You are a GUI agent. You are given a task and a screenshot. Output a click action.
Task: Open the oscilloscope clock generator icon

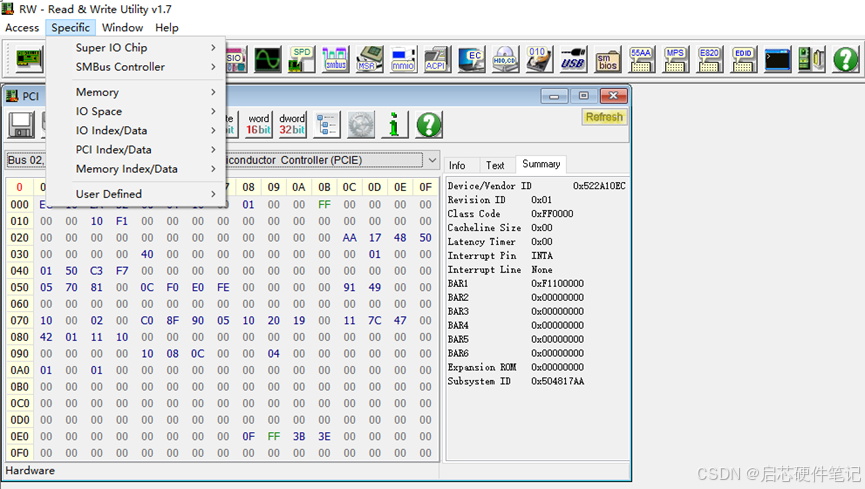coord(268,60)
